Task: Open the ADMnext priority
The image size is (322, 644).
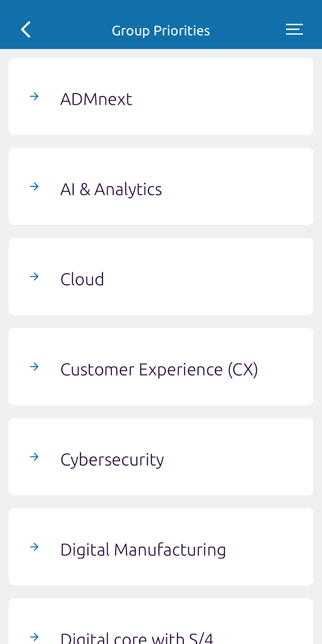Action: (x=96, y=99)
